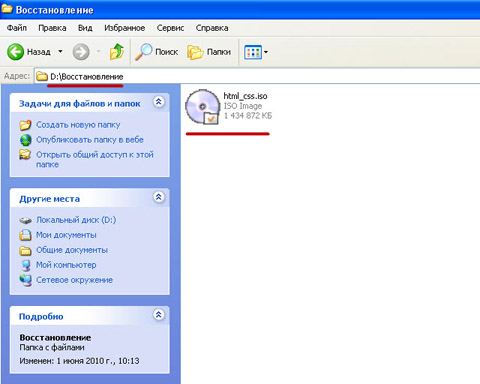Viewport: 480px width, 384px height.
Task: Open Общие документы link
Action: click(x=72, y=250)
